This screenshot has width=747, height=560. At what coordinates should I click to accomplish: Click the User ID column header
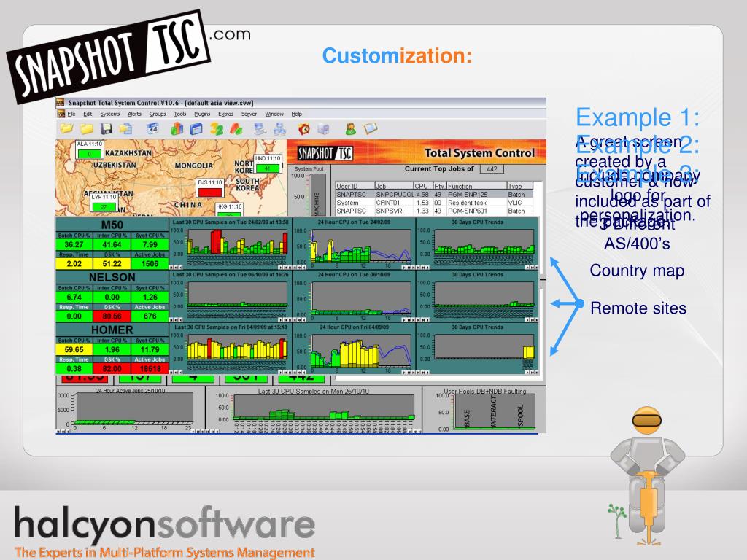[x=355, y=186]
